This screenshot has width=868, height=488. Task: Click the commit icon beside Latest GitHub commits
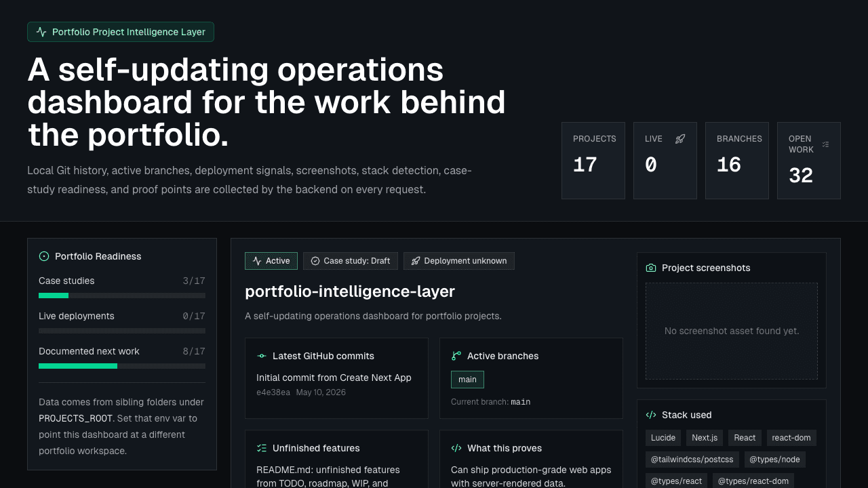tap(262, 356)
